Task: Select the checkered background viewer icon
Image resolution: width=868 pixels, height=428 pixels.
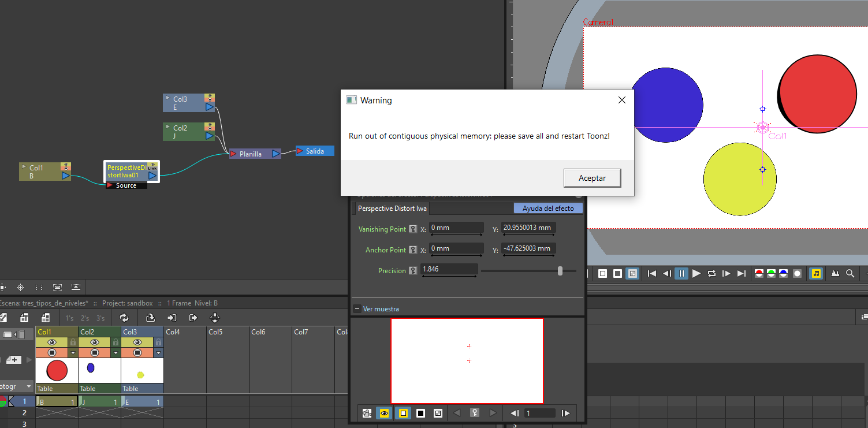Action: 632,273
